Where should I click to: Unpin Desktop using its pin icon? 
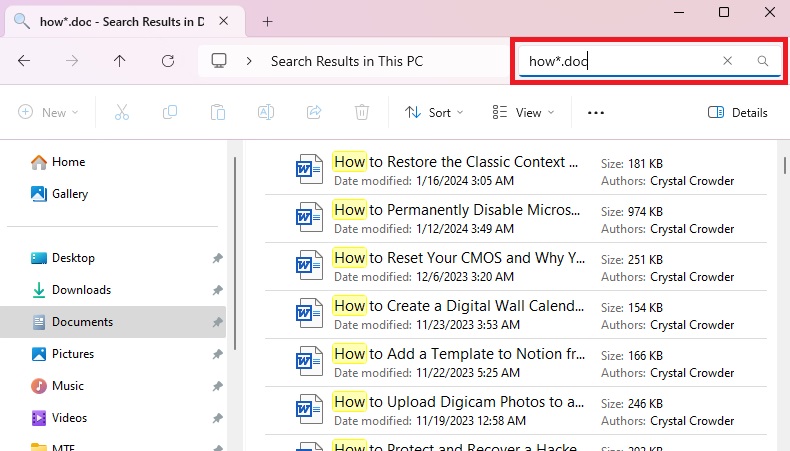tap(217, 258)
